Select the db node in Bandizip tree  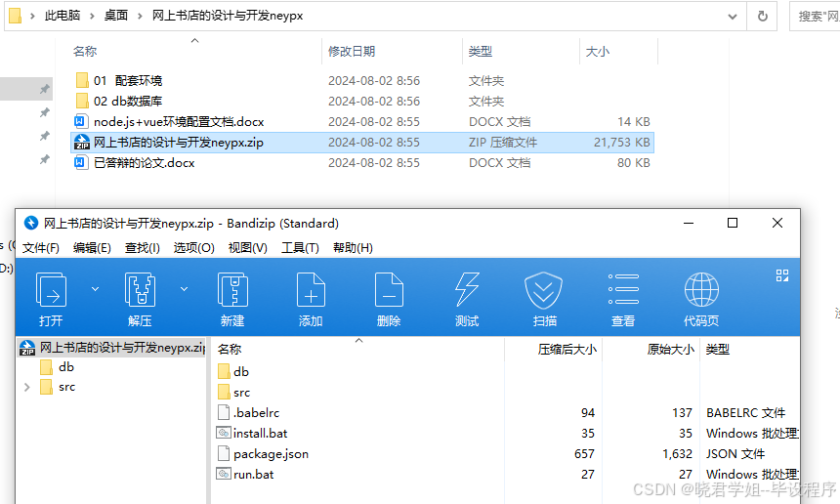pos(66,367)
